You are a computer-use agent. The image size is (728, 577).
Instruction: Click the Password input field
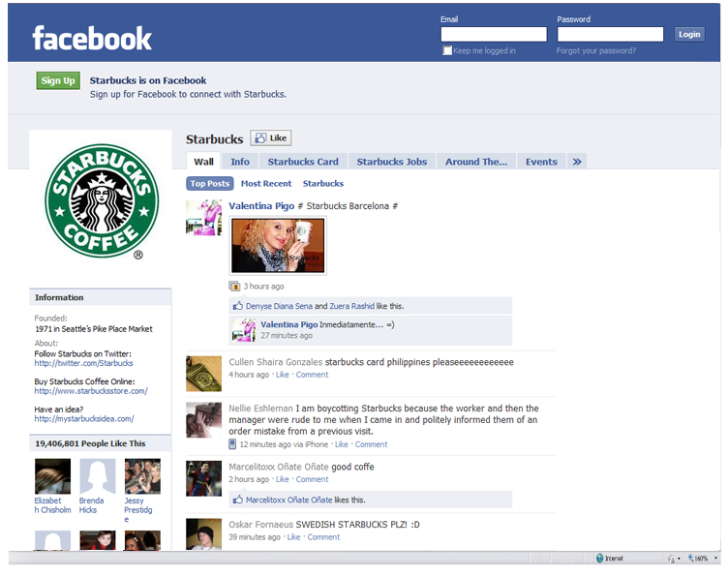(x=610, y=34)
